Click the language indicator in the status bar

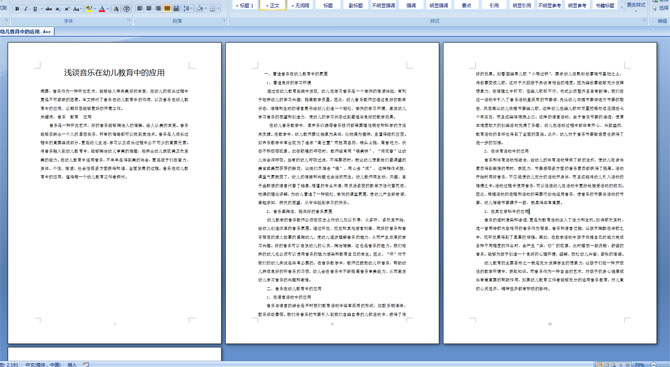pos(43,364)
